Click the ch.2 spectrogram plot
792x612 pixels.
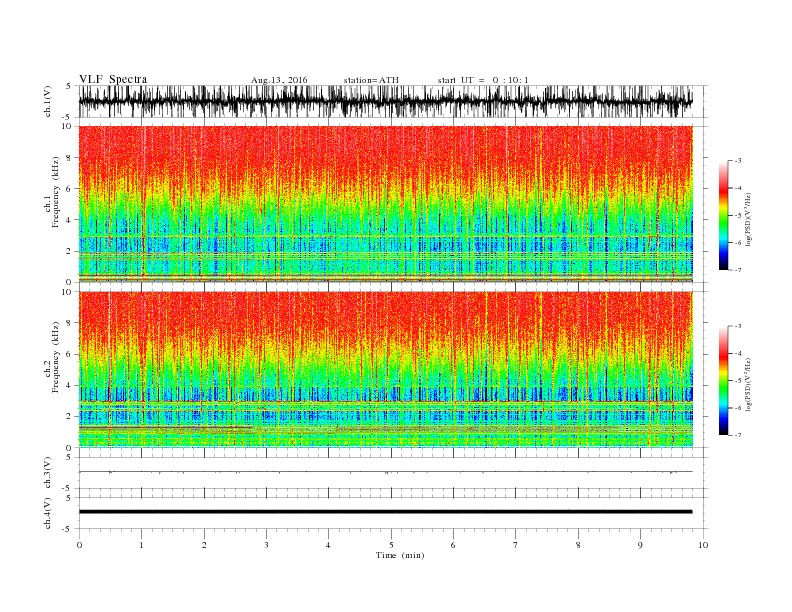click(386, 369)
